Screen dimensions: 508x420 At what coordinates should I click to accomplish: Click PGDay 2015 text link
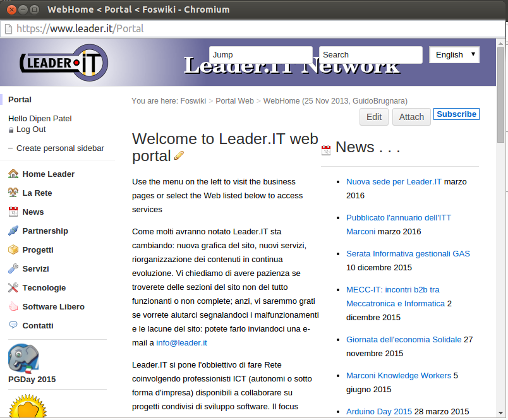pyautogui.click(x=32, y=379)
